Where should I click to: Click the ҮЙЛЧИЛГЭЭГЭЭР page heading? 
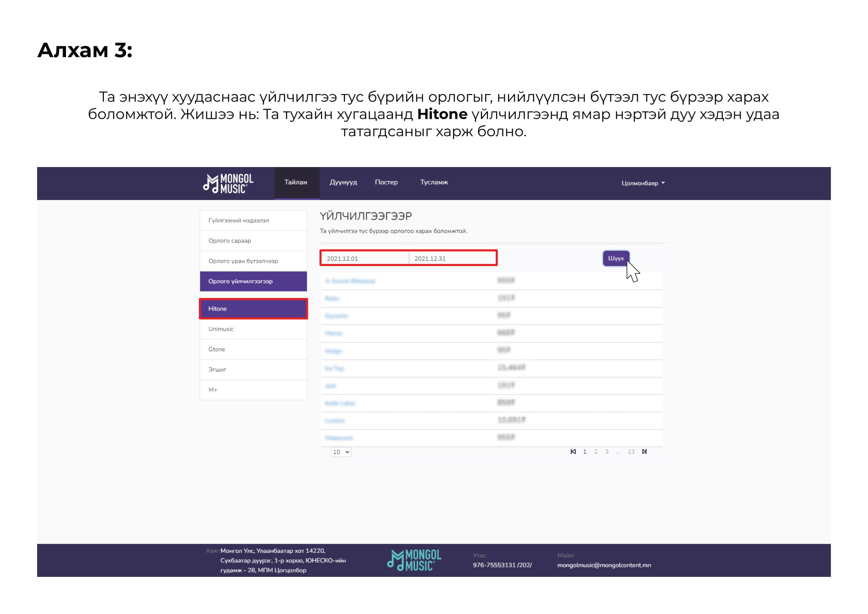click(x=366, y=216)
